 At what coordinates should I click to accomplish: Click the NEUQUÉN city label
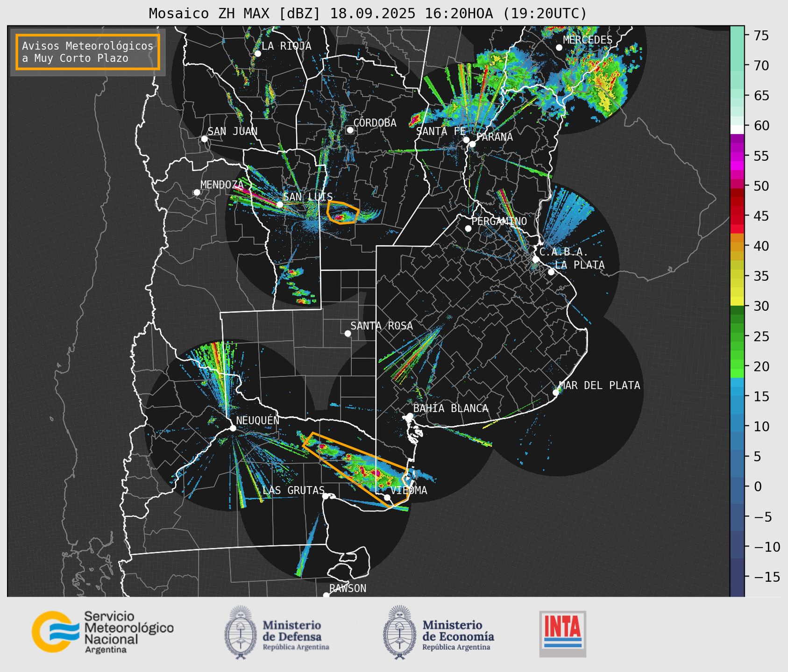[257, 420]
